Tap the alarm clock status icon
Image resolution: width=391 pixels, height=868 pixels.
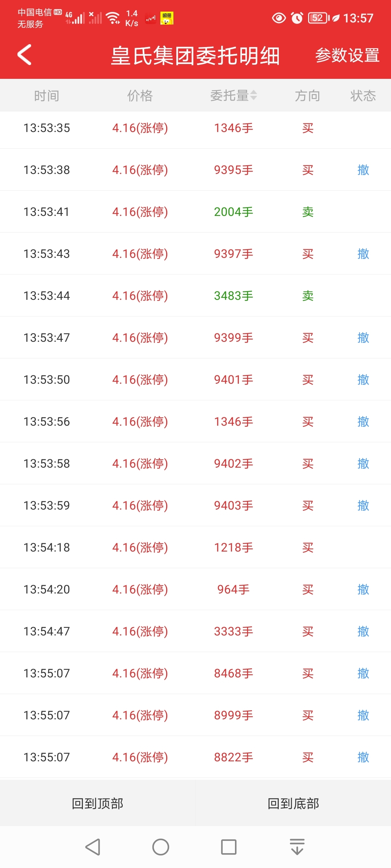point(297,18)
